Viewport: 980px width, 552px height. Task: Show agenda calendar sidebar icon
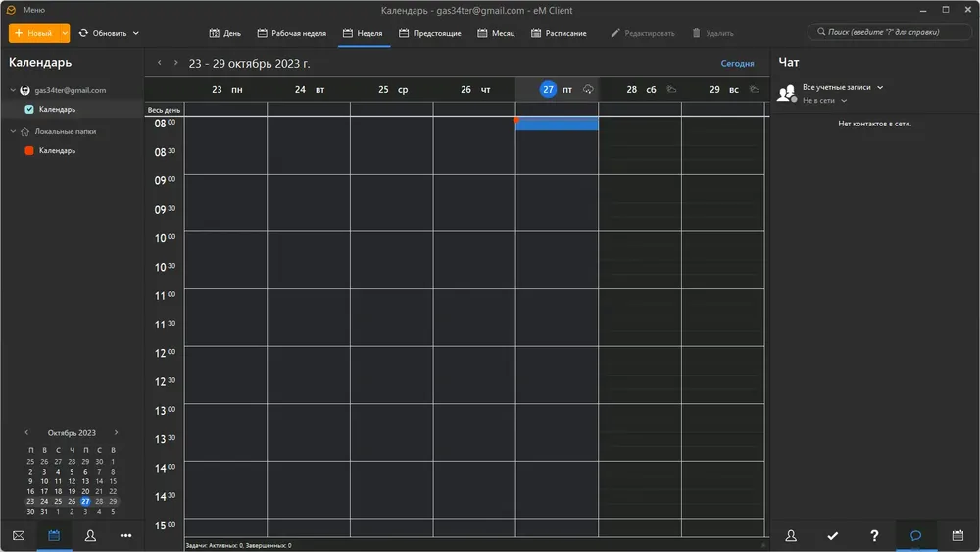click(957, 535)
